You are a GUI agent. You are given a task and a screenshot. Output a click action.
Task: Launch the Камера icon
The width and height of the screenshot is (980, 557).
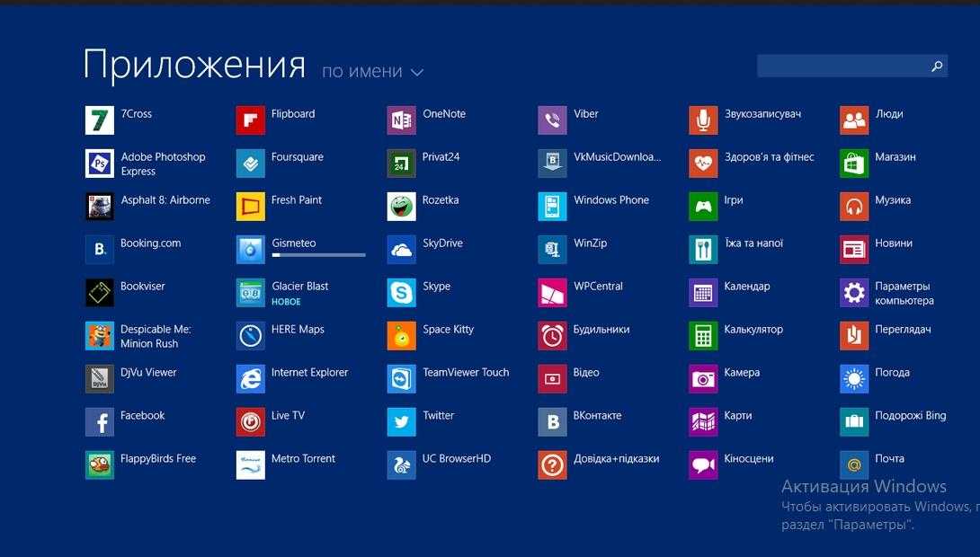tap(703, 378)
